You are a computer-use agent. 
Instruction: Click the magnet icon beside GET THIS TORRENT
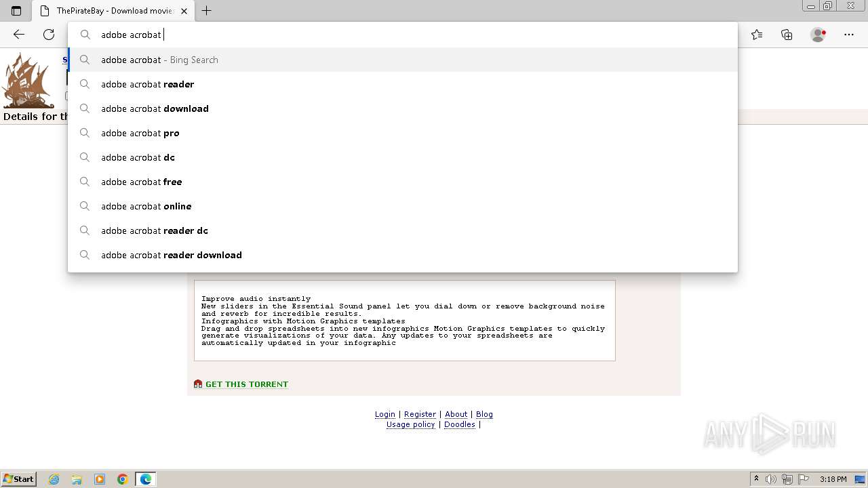click(198, 384)
